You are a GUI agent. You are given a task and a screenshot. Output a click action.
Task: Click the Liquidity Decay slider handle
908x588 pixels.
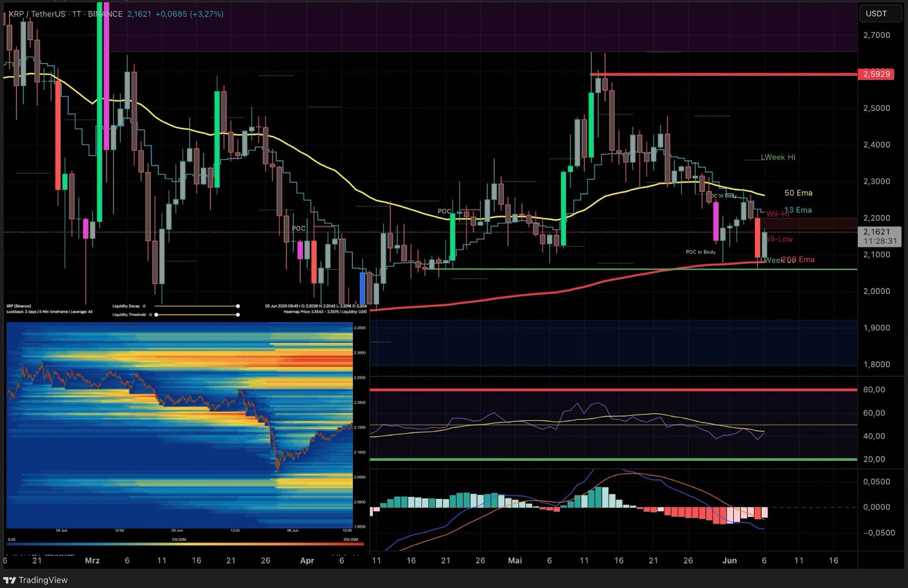point(238,306)
